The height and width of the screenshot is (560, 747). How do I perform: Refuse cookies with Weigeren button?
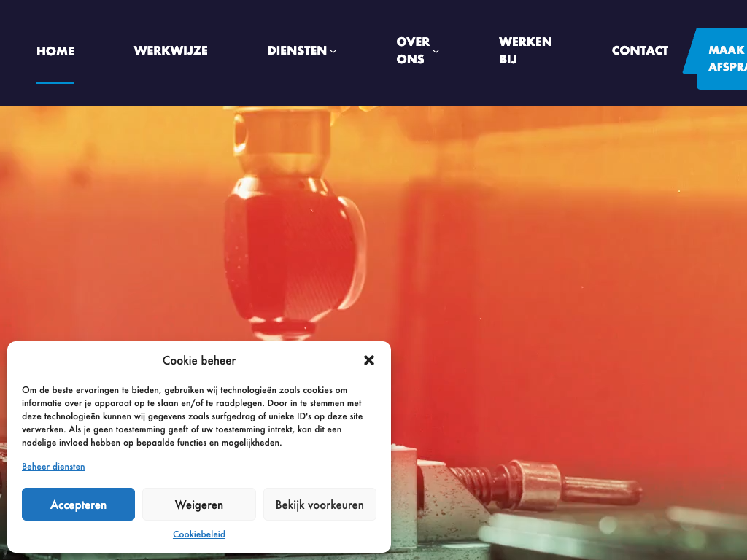198,505
